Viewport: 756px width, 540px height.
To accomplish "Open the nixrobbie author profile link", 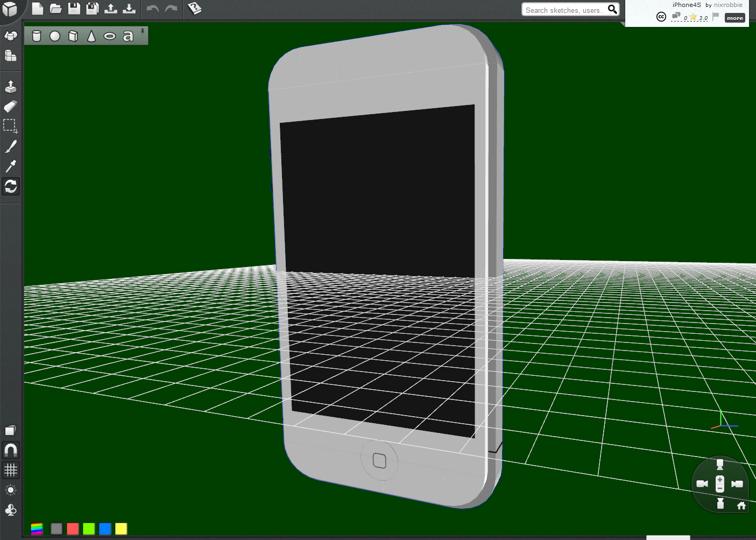I will (x=728, y=5).
